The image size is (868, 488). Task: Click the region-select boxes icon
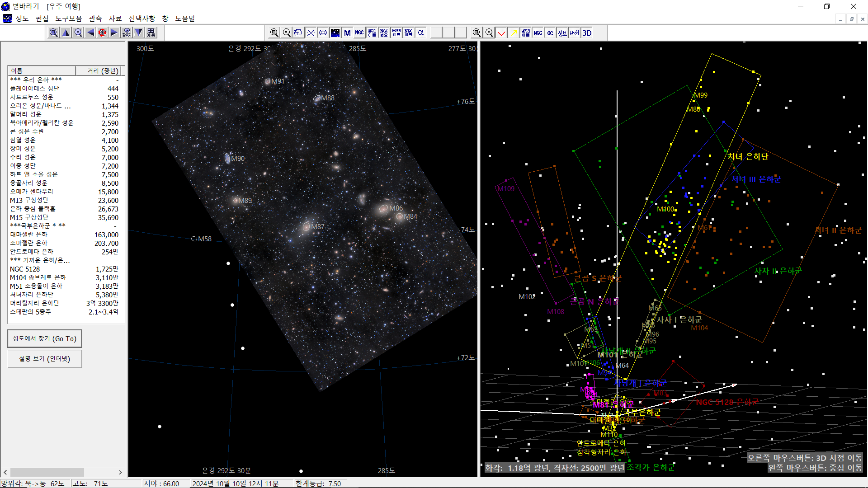(298, 33)
